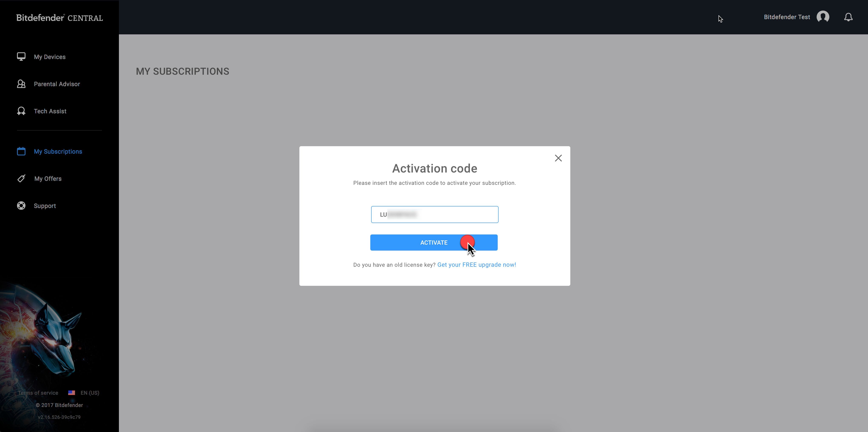Click the My Offers sidebar icon
The image size is (868, 432).
21,178
